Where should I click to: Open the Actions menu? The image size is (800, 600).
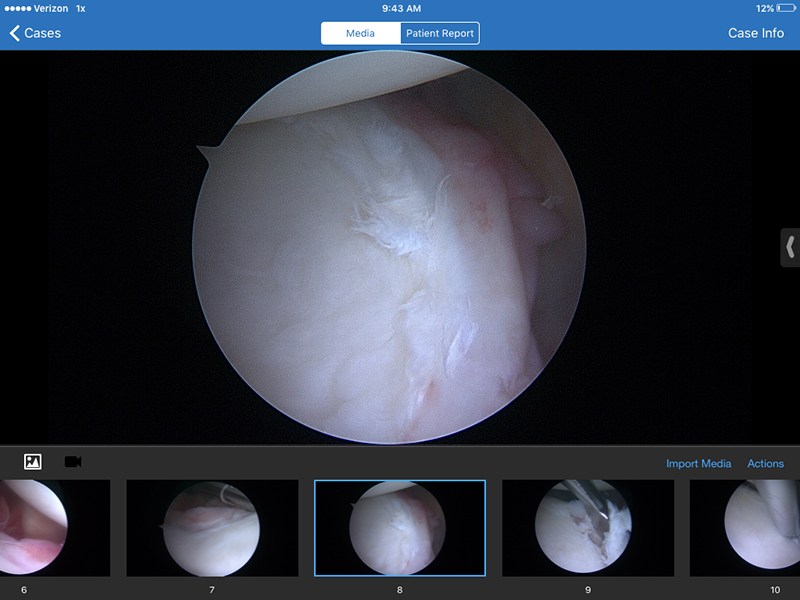[x=765, y=463]
